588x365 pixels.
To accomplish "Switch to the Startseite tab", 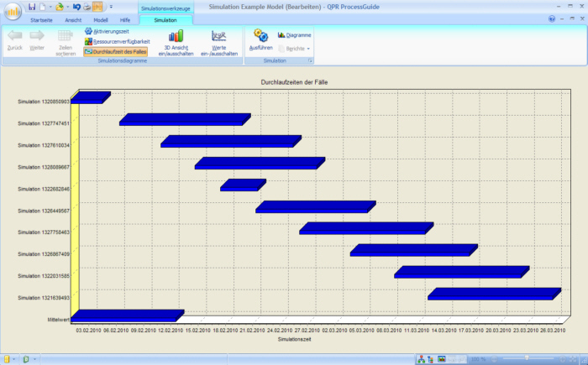I will (41, 20).
